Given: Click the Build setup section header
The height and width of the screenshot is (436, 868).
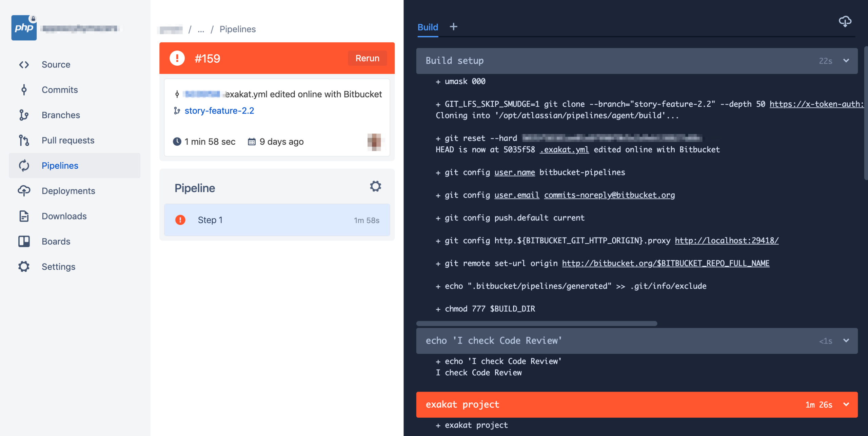Looking at the screenshot, I should click(637, 61).
